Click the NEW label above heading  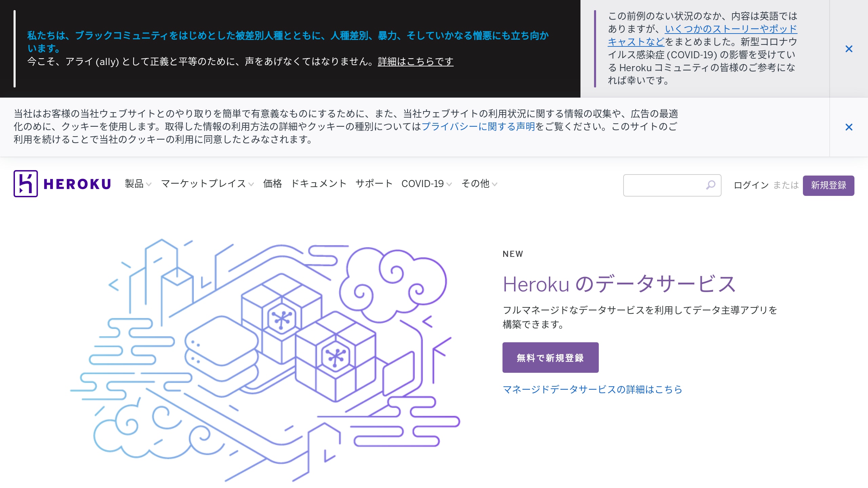(x=513, y=254)
